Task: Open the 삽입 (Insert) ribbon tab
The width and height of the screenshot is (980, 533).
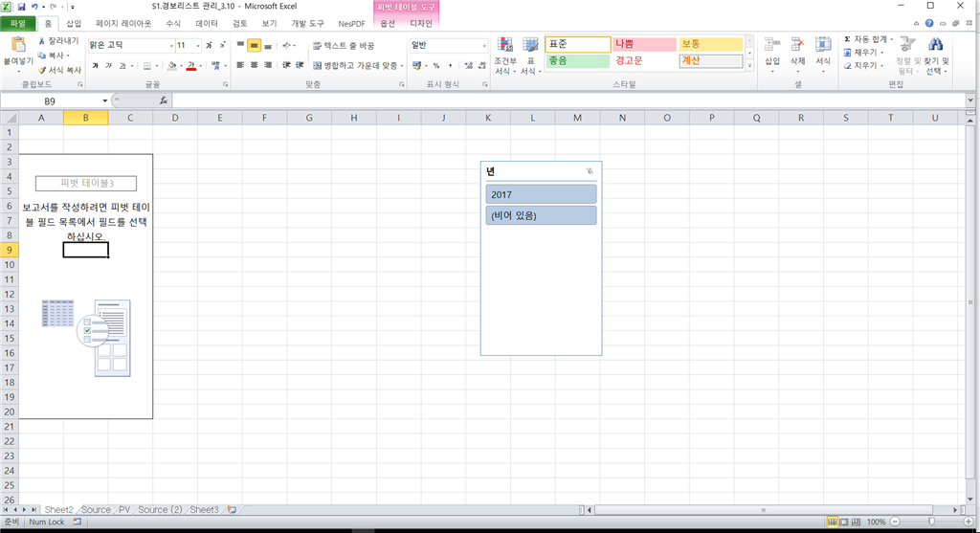Action: point(74,23)
